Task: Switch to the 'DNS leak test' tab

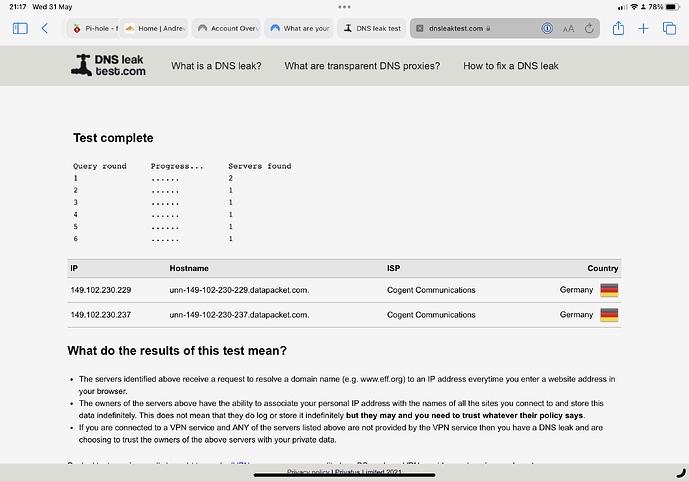Action: pos(371,29)
